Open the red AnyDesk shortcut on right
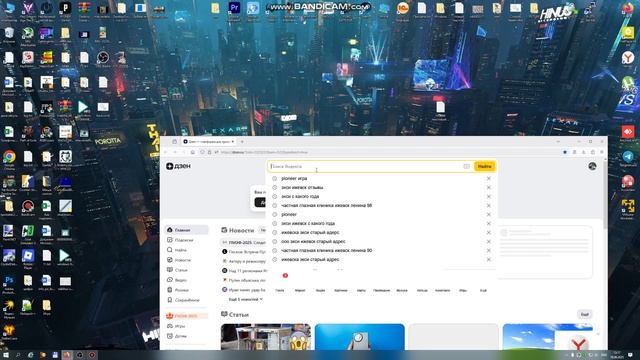This screenshot has height=360, width=640. coord(628,133)
